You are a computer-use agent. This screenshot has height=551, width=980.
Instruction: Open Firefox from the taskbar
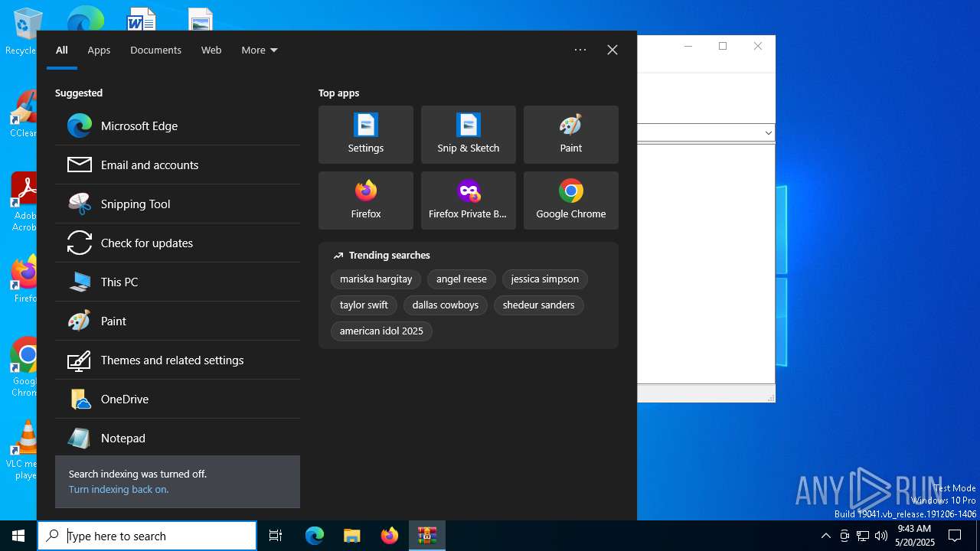(x=390, y=536)
